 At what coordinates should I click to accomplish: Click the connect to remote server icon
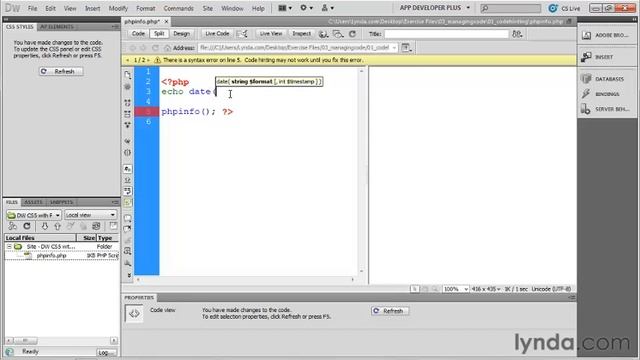tap(13, 226)
